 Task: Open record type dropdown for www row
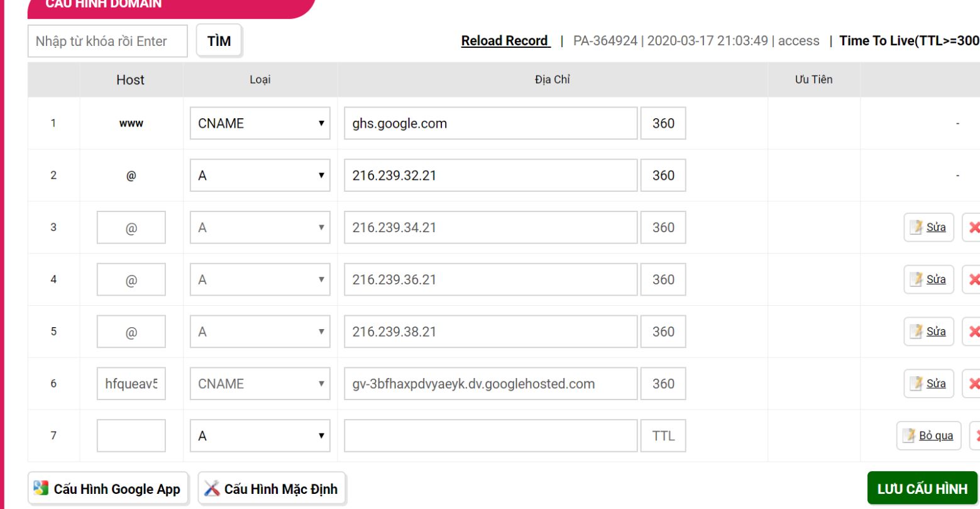coord(260,123)
